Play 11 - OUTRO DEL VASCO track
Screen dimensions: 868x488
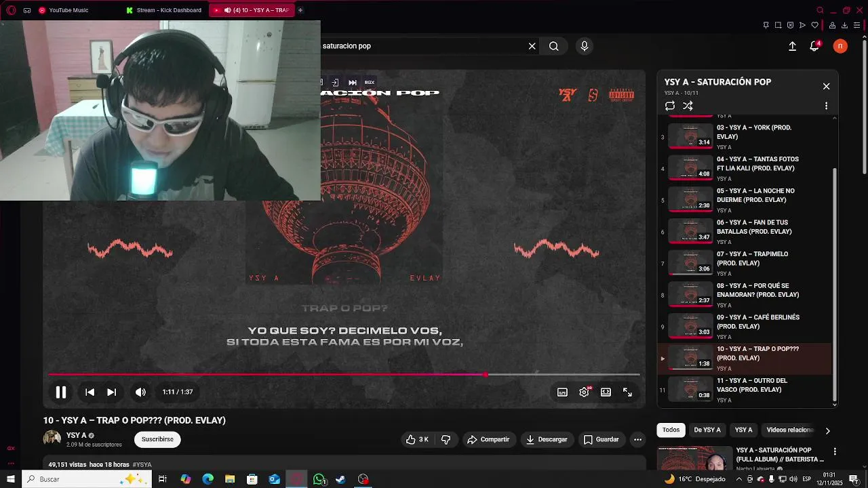746,390
